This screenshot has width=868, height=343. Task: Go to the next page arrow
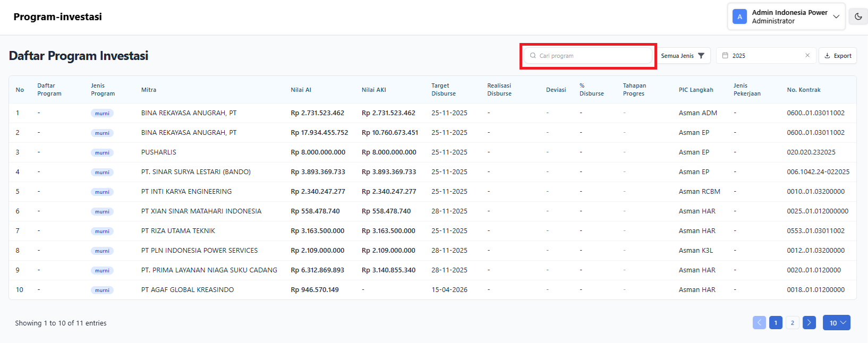(809, 323)
